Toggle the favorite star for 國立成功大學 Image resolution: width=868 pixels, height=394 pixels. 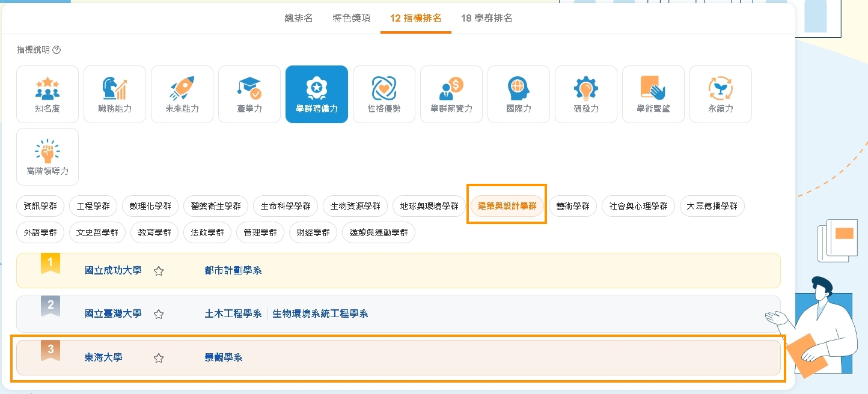tap(159, 271)
